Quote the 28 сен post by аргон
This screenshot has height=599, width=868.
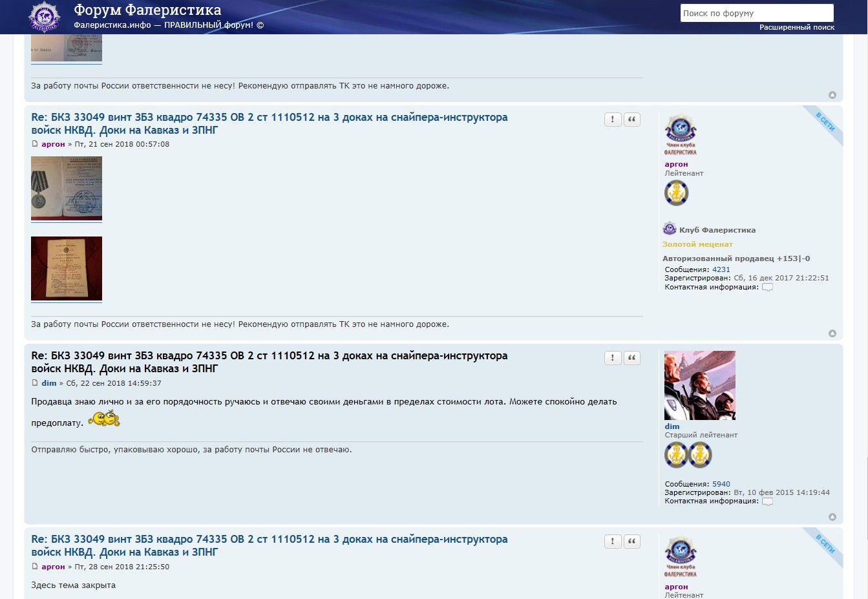(x=631, y=541)
